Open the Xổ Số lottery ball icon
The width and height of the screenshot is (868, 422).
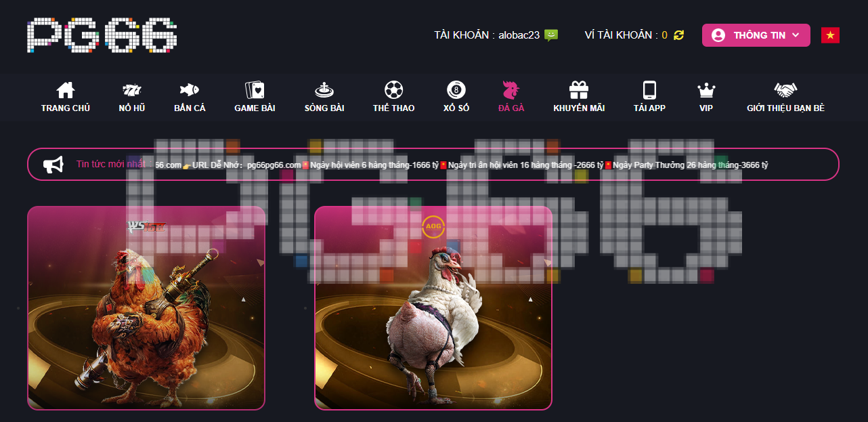456,90
